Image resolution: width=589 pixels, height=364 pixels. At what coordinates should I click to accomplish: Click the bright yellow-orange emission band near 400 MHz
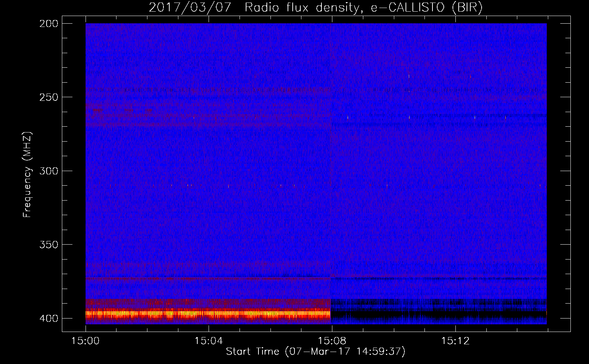(x=208, y=313)
